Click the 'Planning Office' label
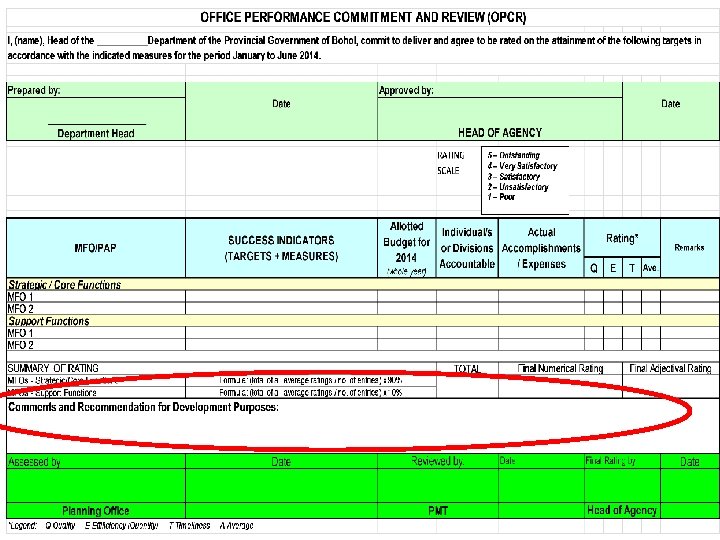The width and height of the screenshot is (720, 540). click(x=96, y=511)
